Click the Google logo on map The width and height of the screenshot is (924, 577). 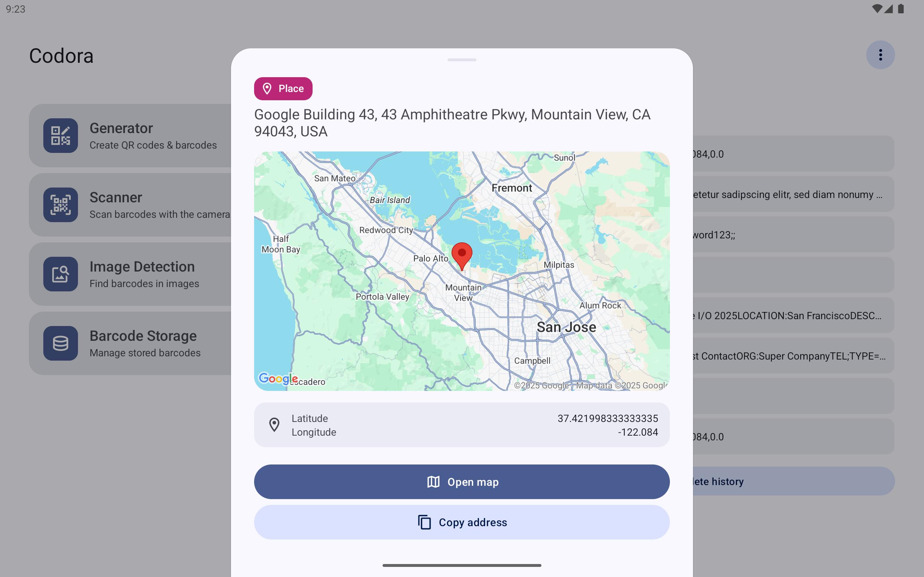278,379
